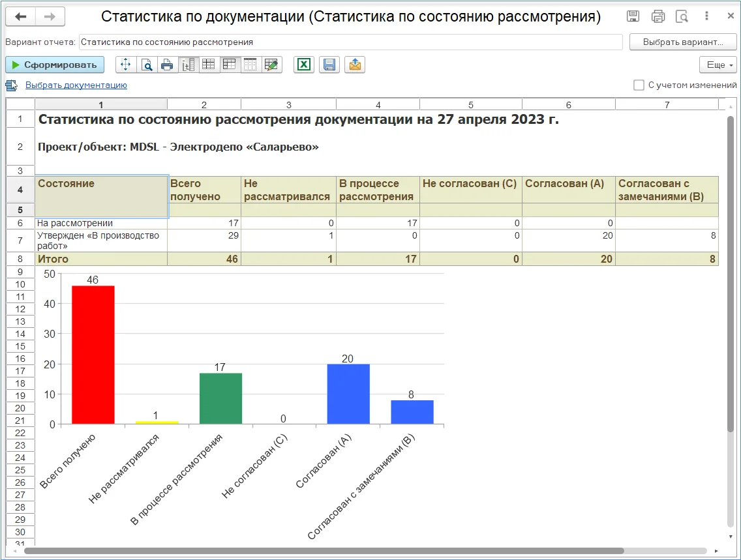
Task: Click the printer icon in report toolbar
Action: (x=168, y=65)
